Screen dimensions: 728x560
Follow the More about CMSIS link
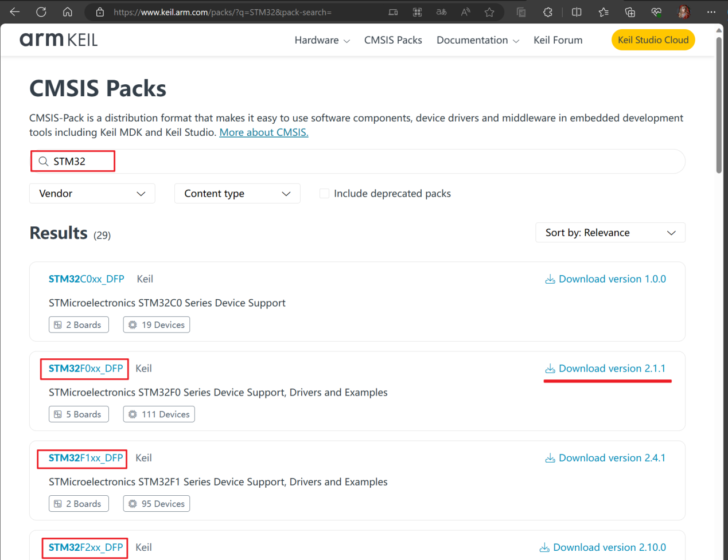(264, 132)
